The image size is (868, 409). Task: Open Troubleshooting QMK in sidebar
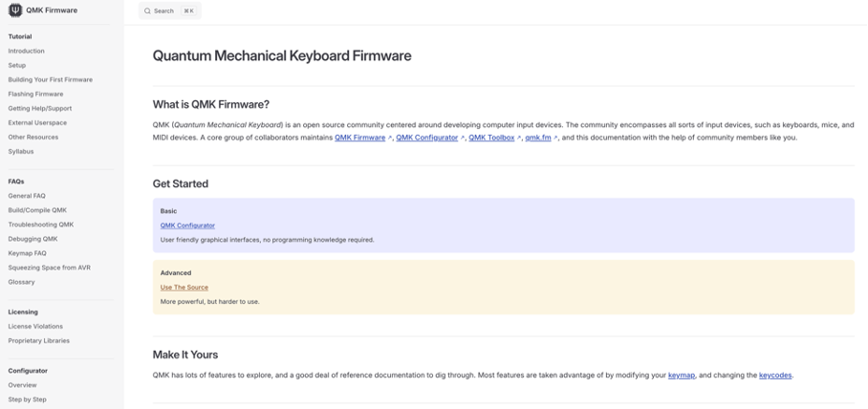click(40, 225)
